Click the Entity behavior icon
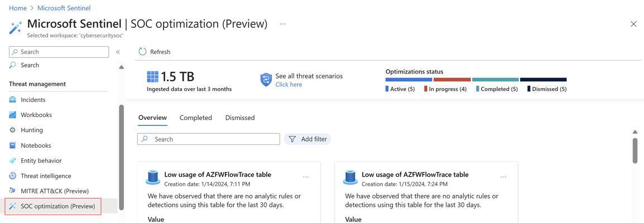644x223 pixels. click(x=13, y=161)
